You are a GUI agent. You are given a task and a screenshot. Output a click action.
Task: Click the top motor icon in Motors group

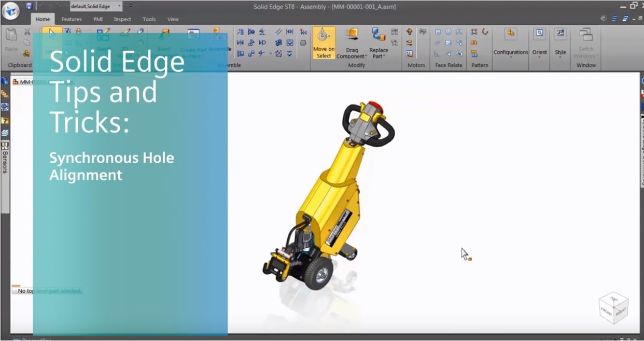click(410, 32)
